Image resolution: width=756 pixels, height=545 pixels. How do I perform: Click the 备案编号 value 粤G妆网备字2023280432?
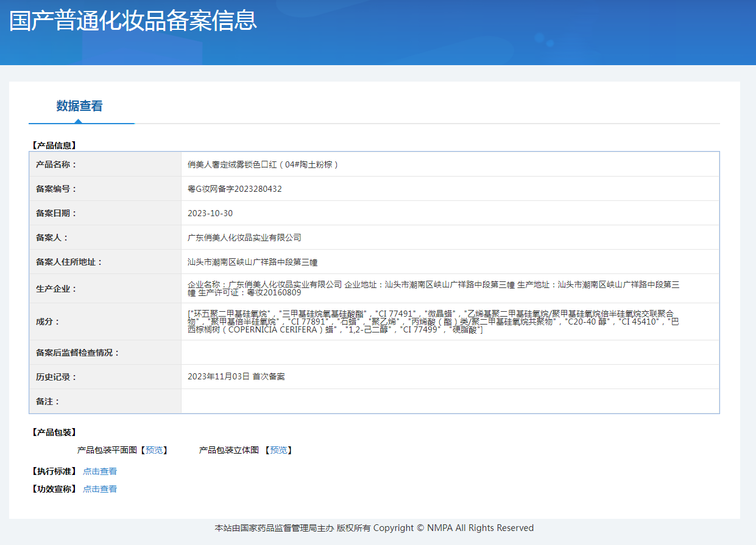coord(235,189)
